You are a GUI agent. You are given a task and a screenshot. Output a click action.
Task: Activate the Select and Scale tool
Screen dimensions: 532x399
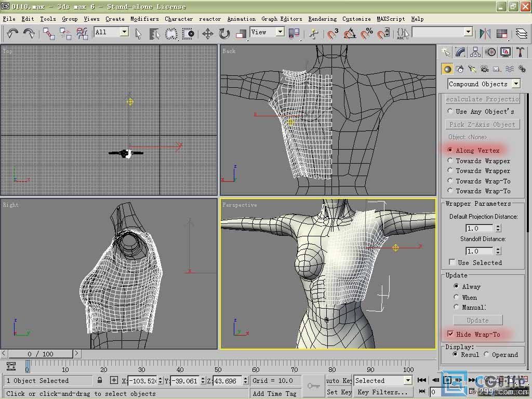pyautogui.click(x=241, y=34)
